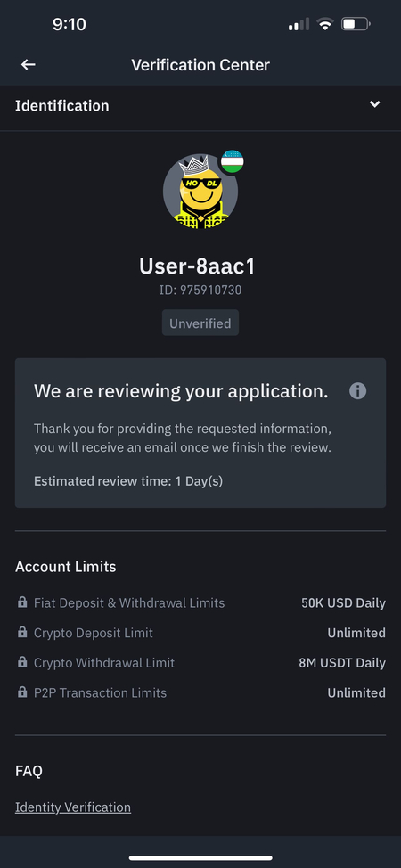Tap lock icon beside P2P Transaction Limits

coord(22,692)
